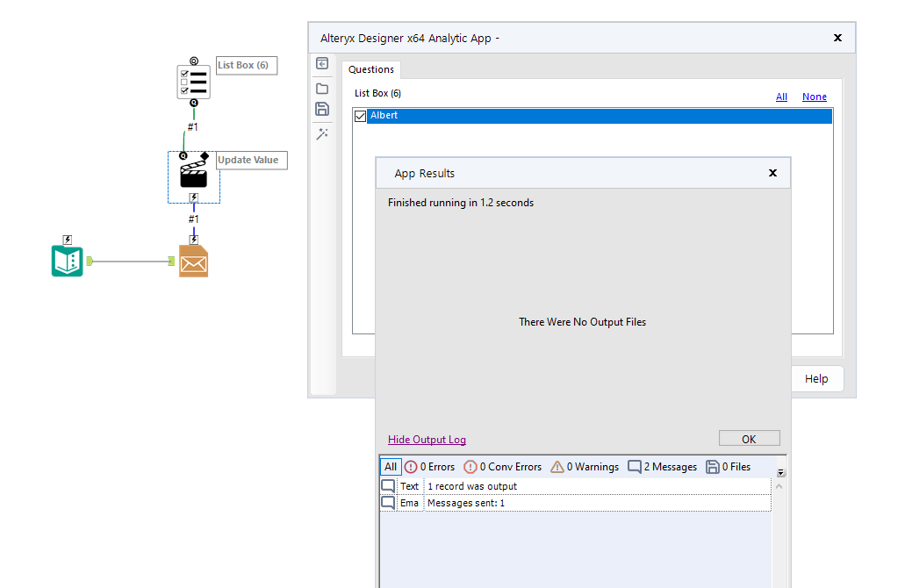Click the save values icon in the sidebar

[x=322, y=109]
